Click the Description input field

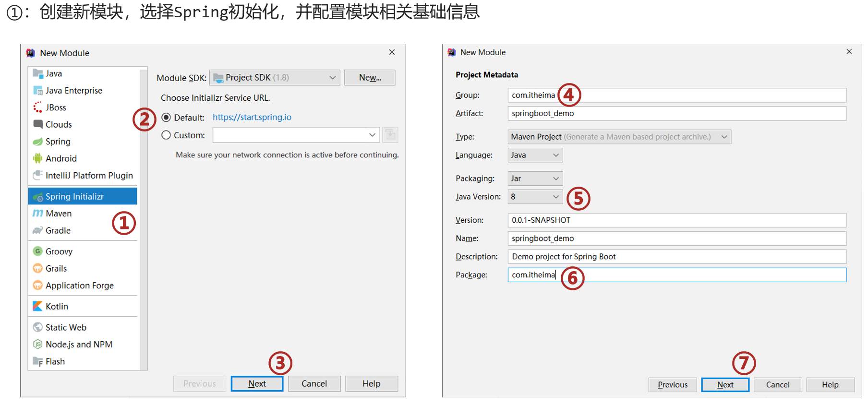pyautogui.click(x=677, y=256)
